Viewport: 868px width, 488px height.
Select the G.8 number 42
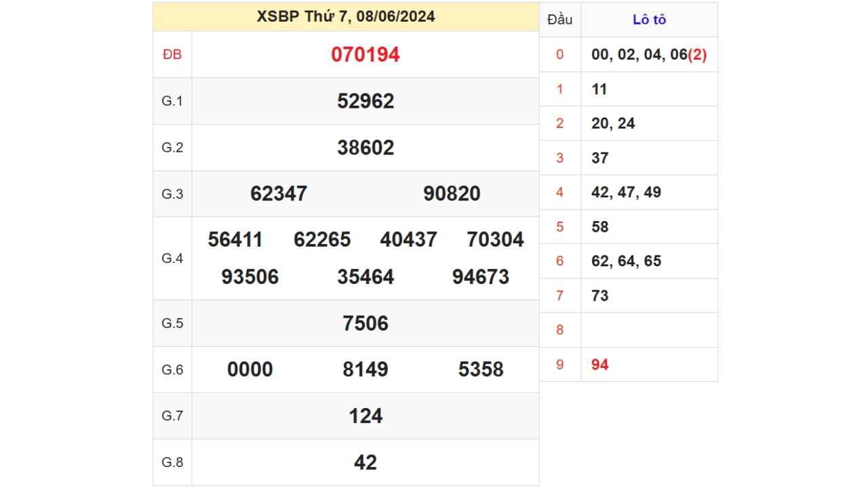[x=366, y=462]
